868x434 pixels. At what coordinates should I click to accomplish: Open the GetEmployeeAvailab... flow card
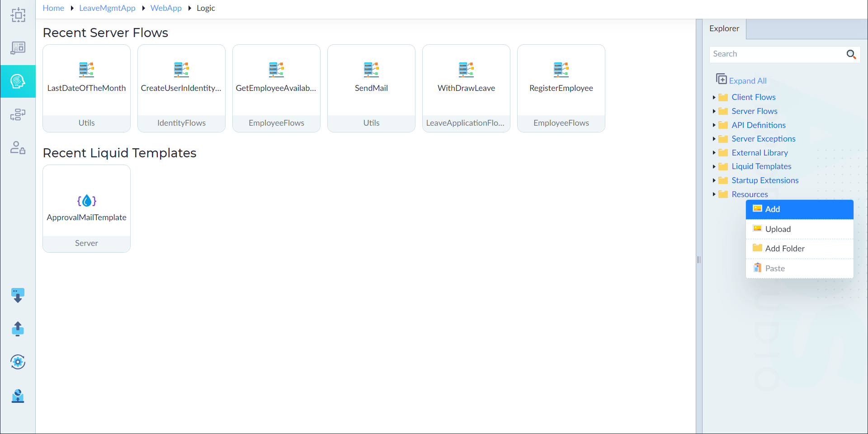click(276, 88)
